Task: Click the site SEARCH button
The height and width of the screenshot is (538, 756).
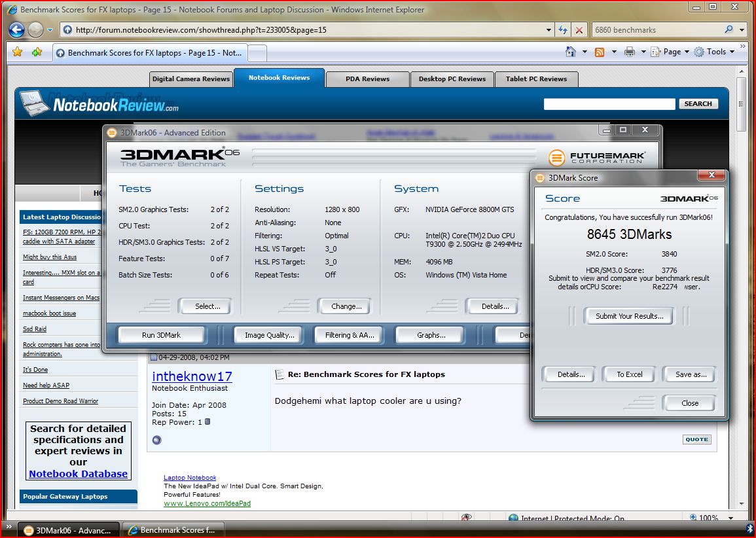Action: pos(698,103)
